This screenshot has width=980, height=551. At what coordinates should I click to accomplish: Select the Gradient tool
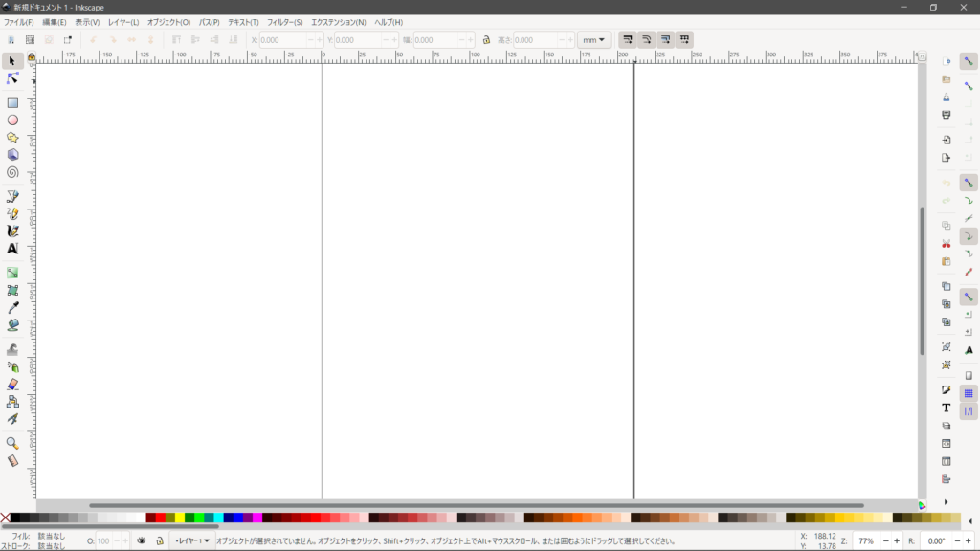[12, 273]
